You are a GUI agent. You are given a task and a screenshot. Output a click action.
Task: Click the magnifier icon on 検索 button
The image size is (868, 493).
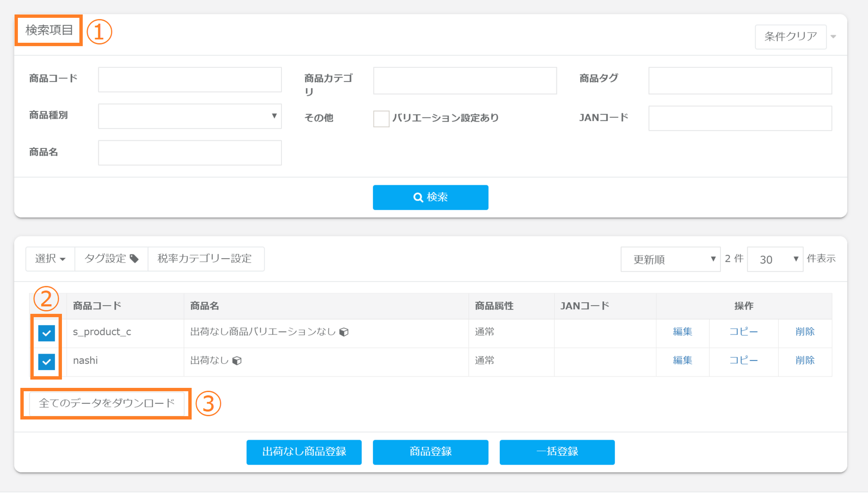(418, 198)
